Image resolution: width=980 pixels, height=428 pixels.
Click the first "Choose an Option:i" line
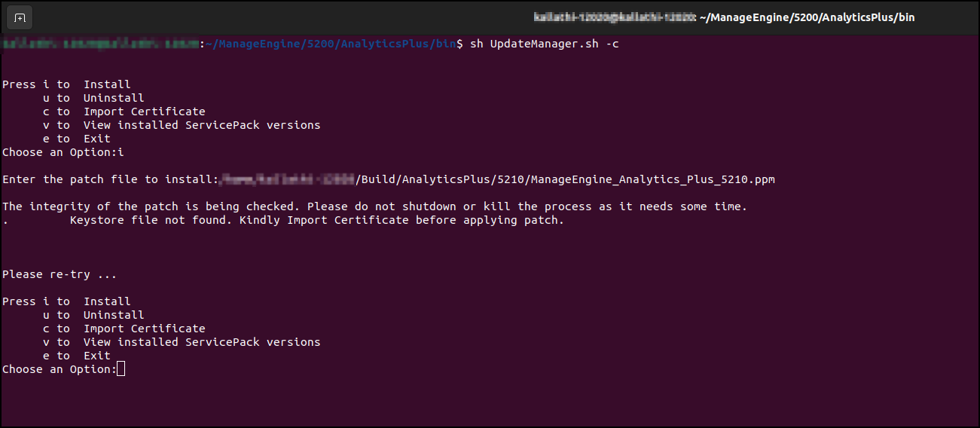click(63, 152)
